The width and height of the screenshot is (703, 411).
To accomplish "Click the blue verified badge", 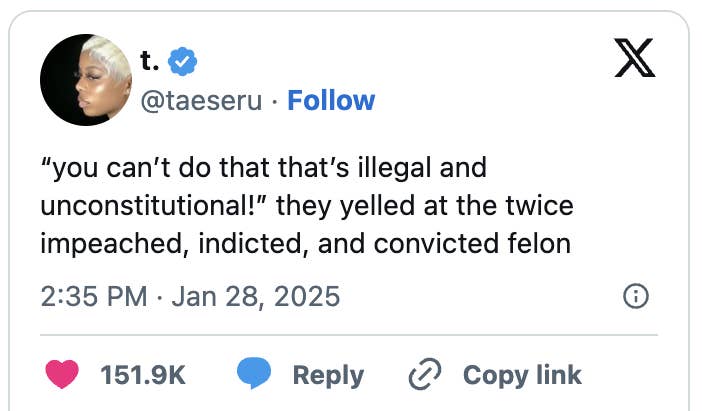I will click(x=182, y=62).
